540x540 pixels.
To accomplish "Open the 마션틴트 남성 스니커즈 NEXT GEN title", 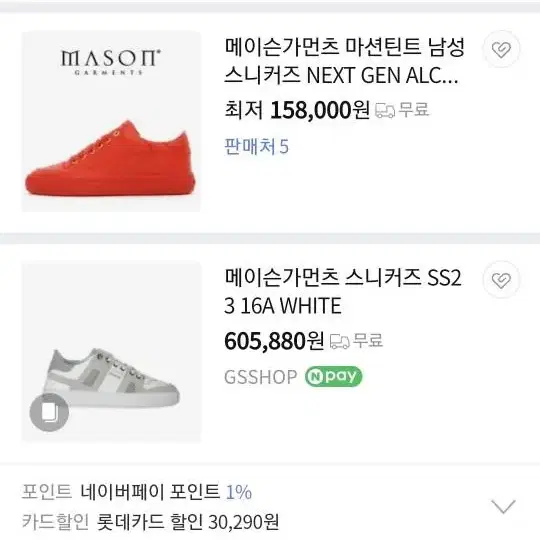I will coord(344,61).
